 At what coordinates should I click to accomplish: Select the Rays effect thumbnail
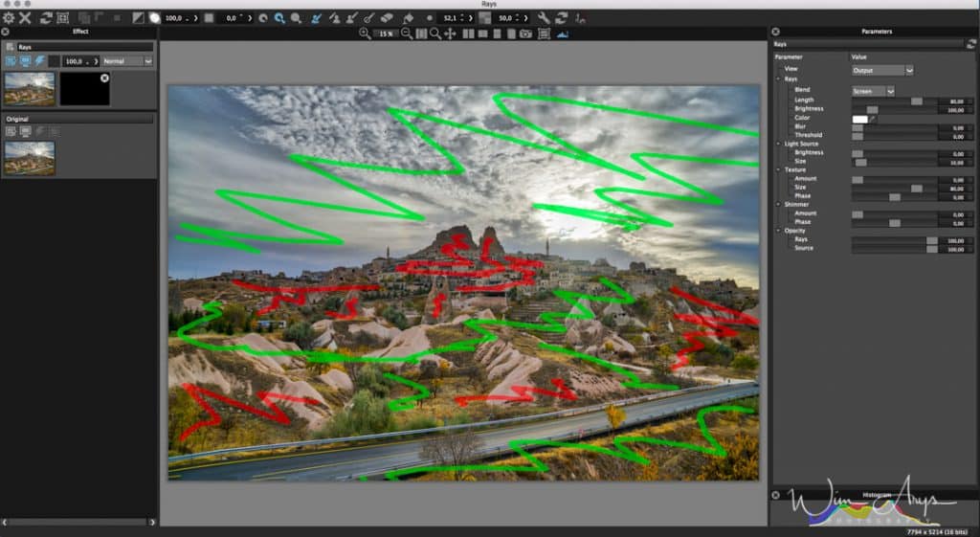tap(30, 89)
